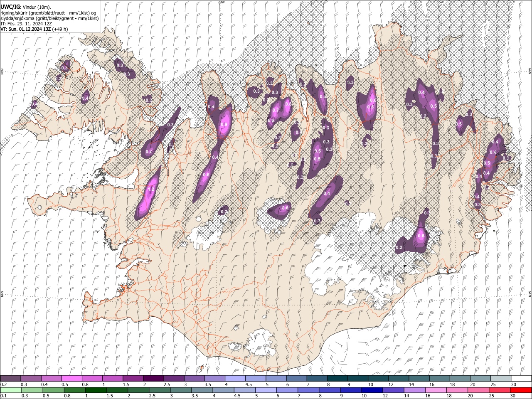Click the VT: Sun. 01.12.2024 13Z line
The height and width of the screenshot is (399, 532).
34,29
